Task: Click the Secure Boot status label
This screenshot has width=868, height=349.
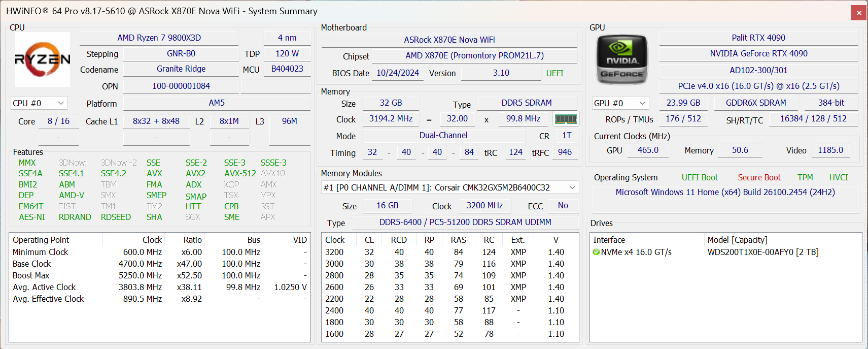Action: pyautogui.click(x=759, y=177)
